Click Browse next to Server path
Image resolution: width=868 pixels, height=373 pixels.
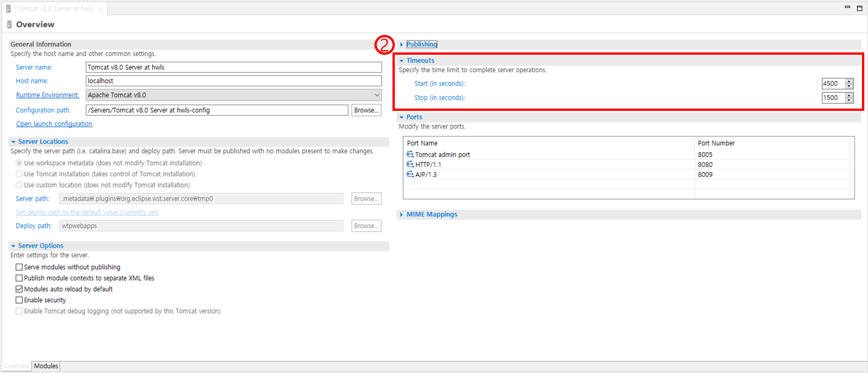click(366, 199)
